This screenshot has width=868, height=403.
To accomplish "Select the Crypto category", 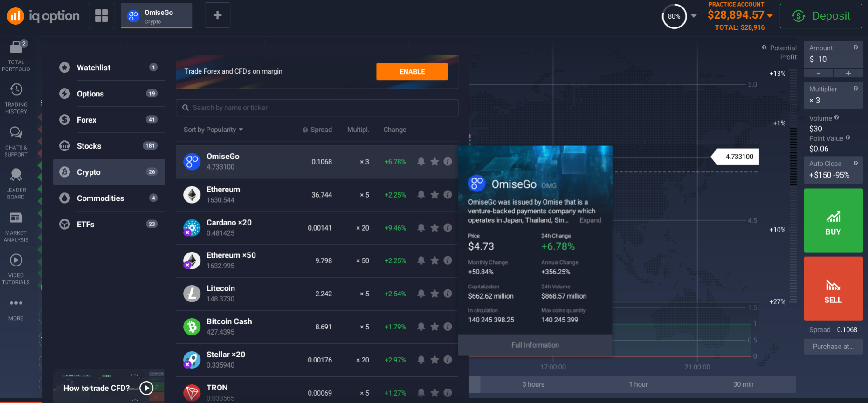I will (x=109, y=172).
